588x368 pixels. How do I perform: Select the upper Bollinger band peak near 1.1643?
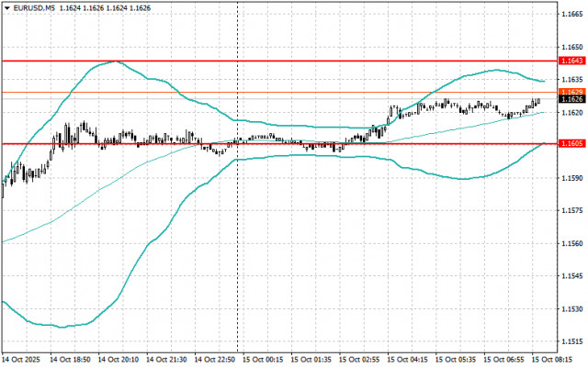click(116, 61)
